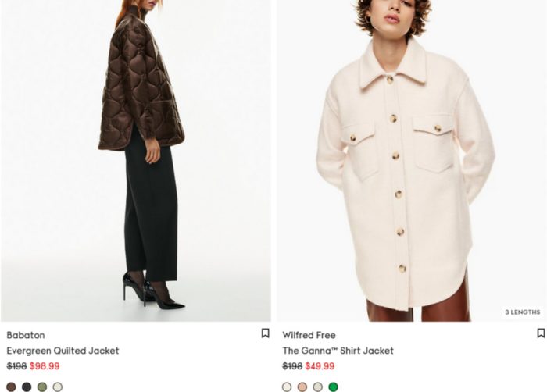Pick light grey swatch under Ganna Shirt Jacket
547x392 pixels.
point(318,387)
